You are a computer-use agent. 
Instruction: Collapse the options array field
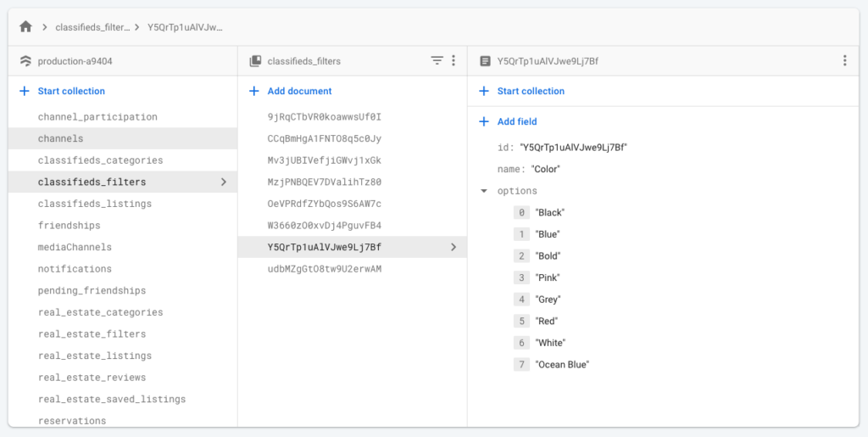tap(484, 191)
